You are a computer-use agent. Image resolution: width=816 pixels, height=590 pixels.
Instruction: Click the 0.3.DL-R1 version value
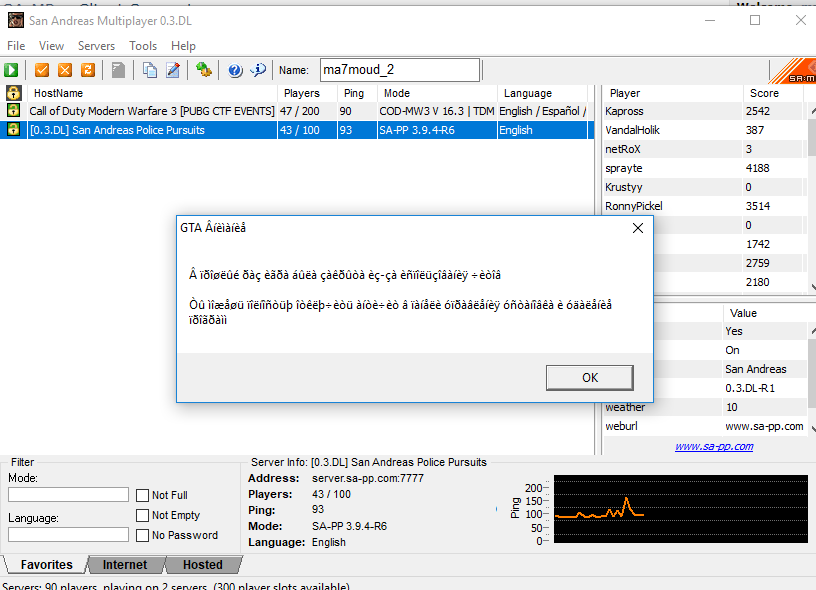click(x=750, y=388)
